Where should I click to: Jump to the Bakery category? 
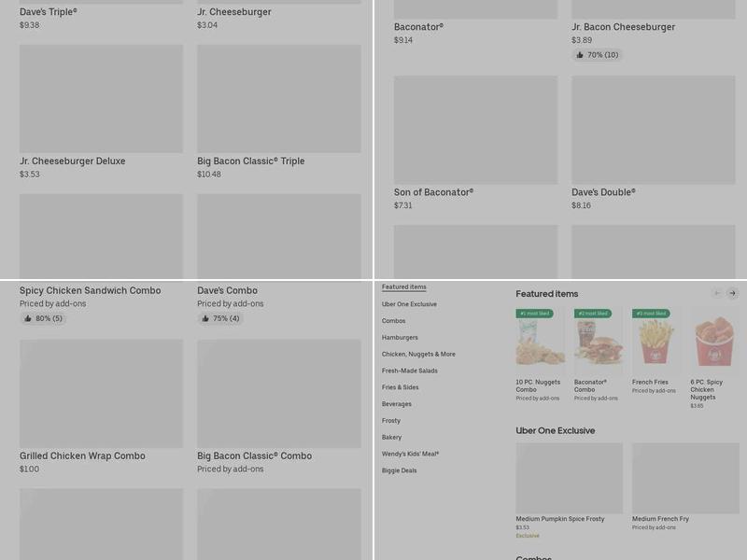click(x=391, y=437)
